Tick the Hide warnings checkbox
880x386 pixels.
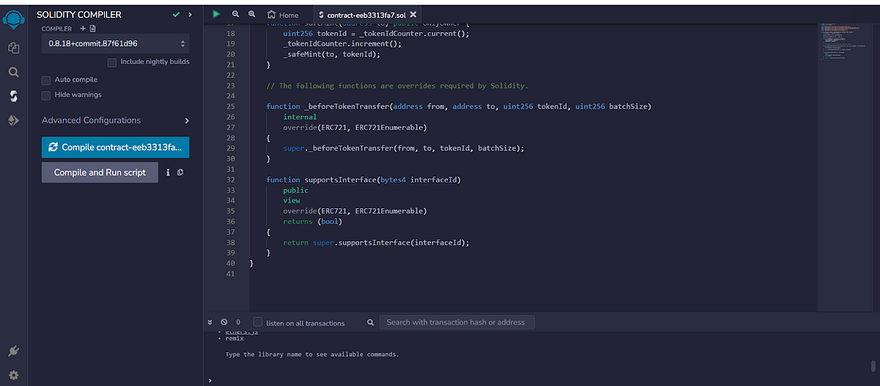coord(46,95)
